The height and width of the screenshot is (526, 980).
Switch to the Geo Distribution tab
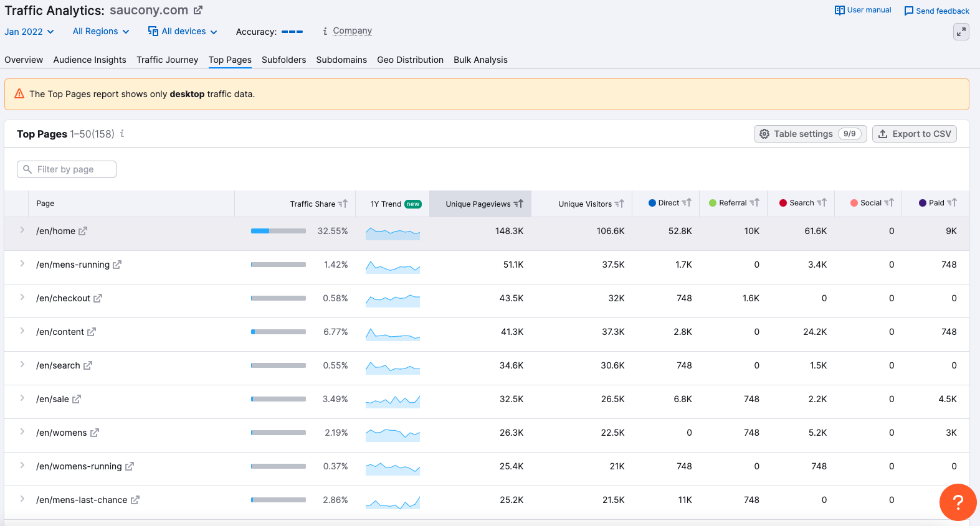point(410,60)
